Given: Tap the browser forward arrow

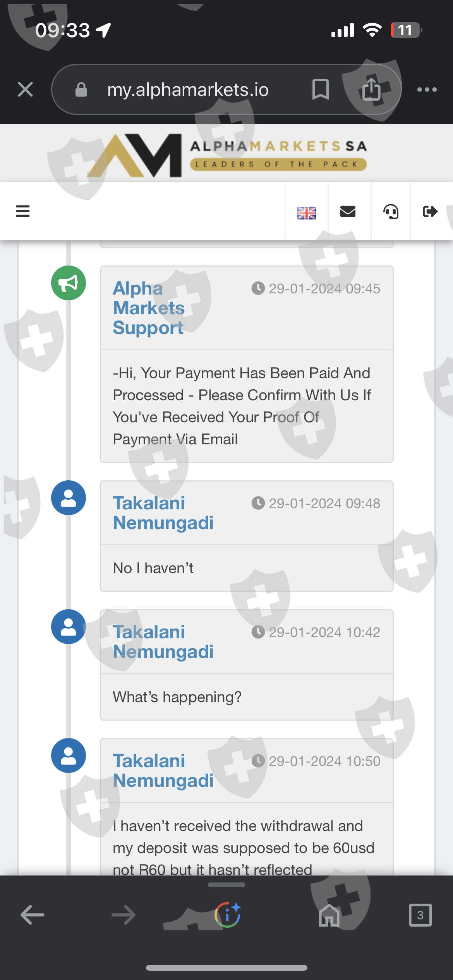Looking at the screenshot, I should (124, 915).
